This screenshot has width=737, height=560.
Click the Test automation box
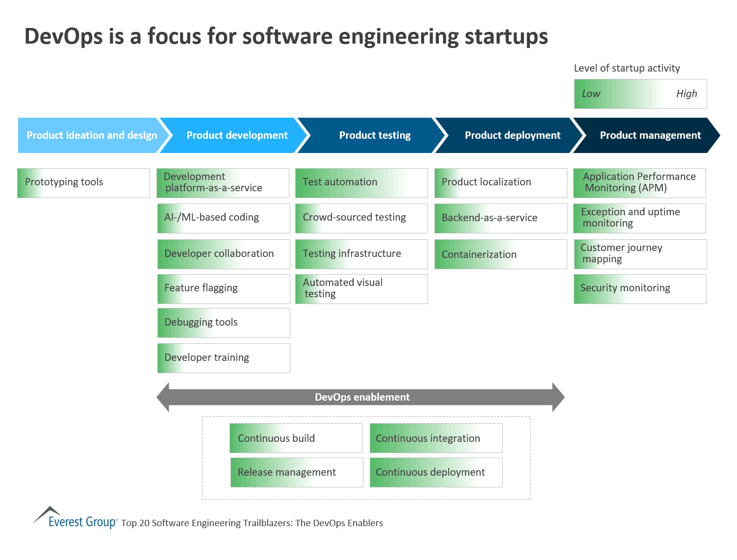[x=361, y=183]
